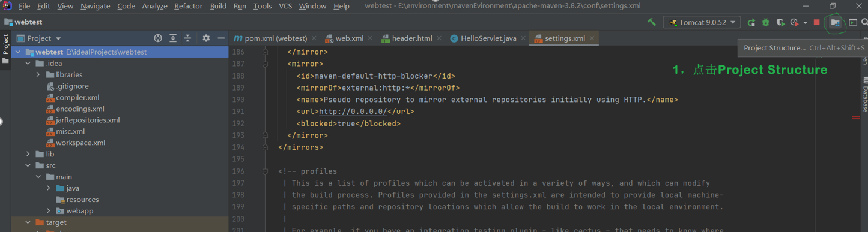
Task: Switch to the pom.xml (webtest) tab
Action: pos(275,38)
